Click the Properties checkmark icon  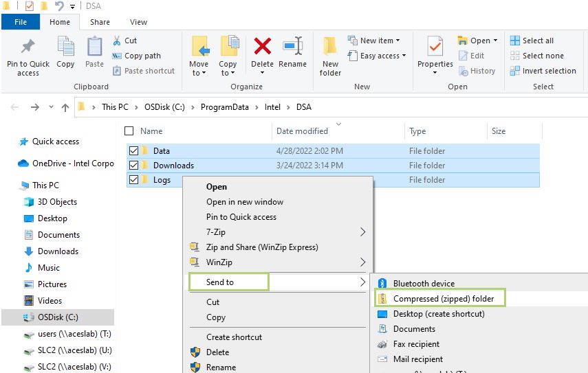pyautogui.click(x=435, y=47)
